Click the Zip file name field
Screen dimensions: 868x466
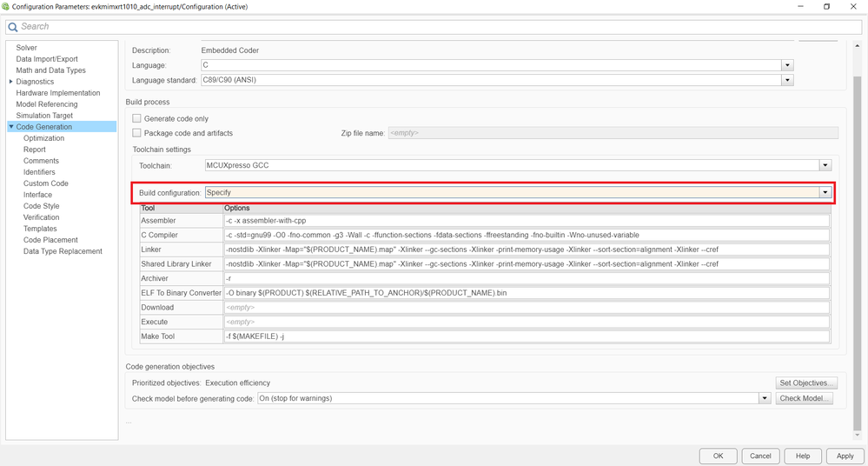[613, 133]
